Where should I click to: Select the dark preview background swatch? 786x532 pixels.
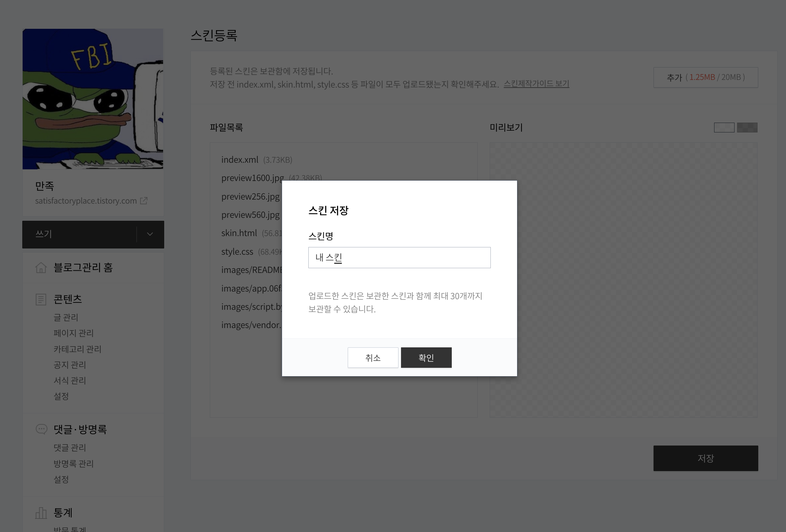pos(747,127)
